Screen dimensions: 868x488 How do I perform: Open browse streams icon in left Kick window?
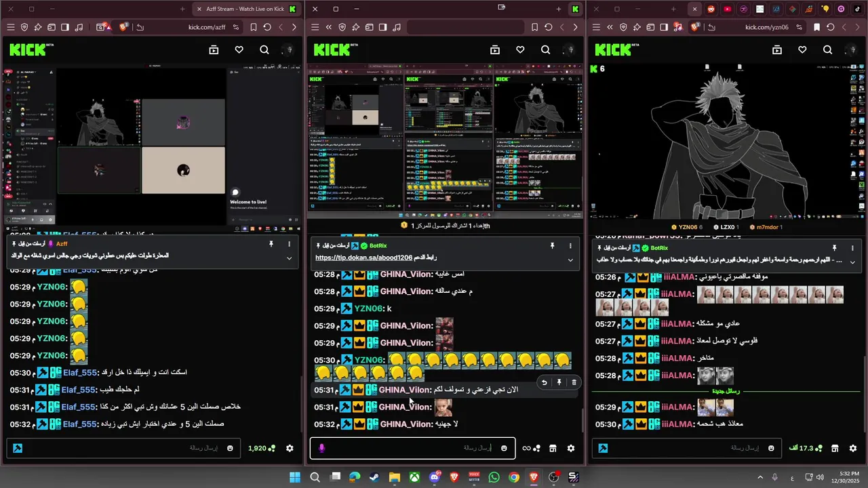pos(214,49)
